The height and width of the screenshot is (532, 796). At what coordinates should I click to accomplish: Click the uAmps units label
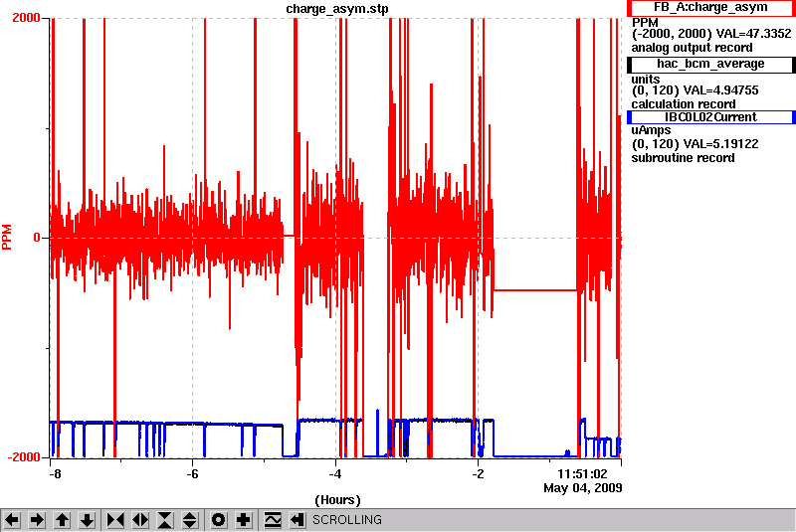click(651, 130)
